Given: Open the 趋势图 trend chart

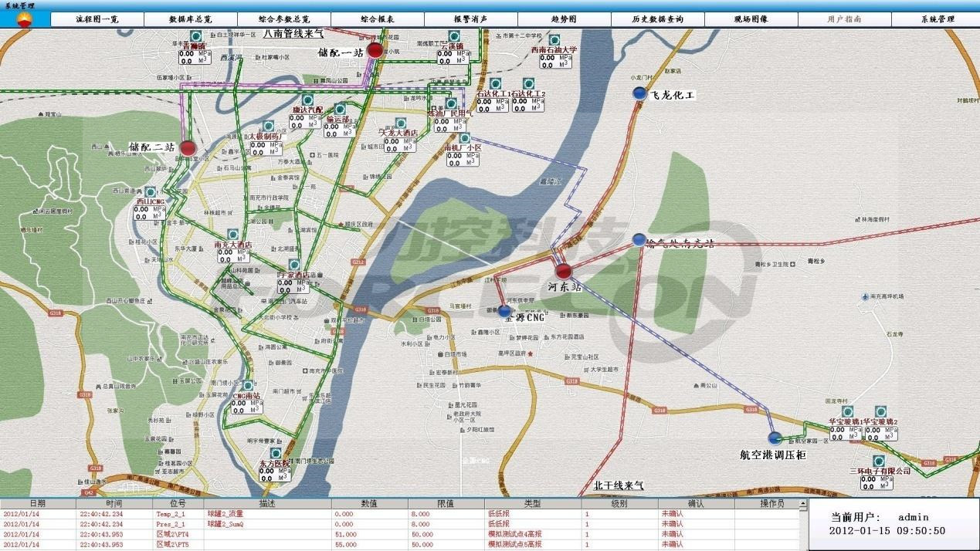Looking at the screenshot, I should (564, 19).
